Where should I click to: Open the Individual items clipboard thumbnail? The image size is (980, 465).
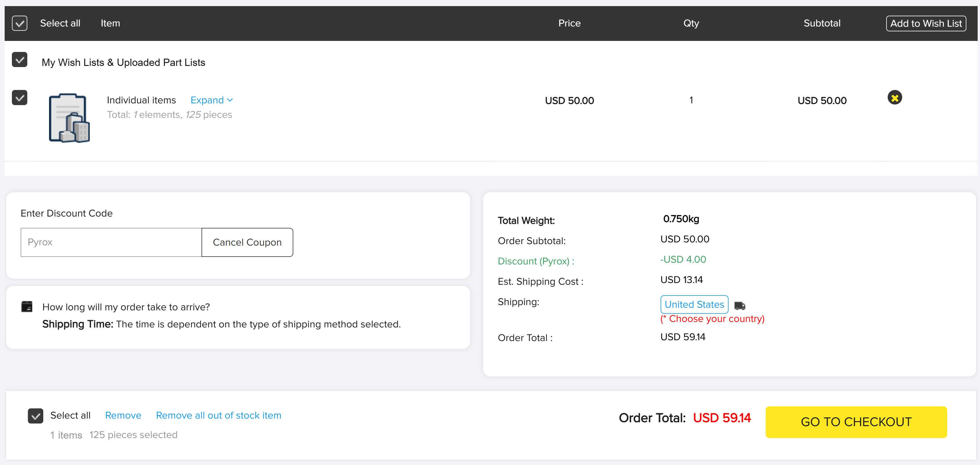69,118
